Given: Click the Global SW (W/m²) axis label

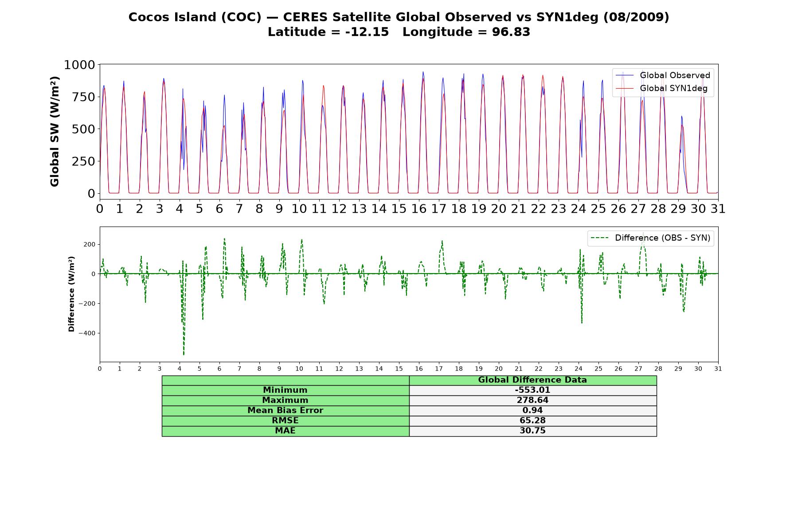Looking at the screenshot, I should pyautogui.click(x=55, y=132).
